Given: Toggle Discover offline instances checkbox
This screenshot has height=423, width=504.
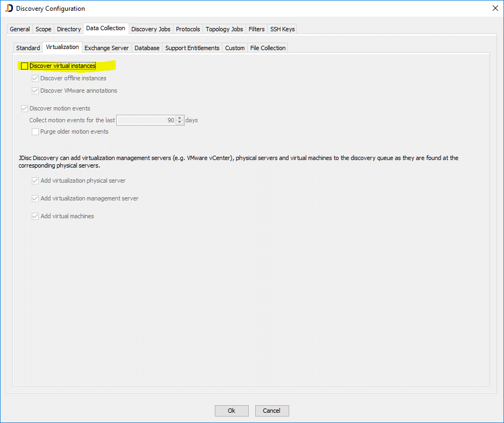Looking at the screenshot, I should point(36,79).
